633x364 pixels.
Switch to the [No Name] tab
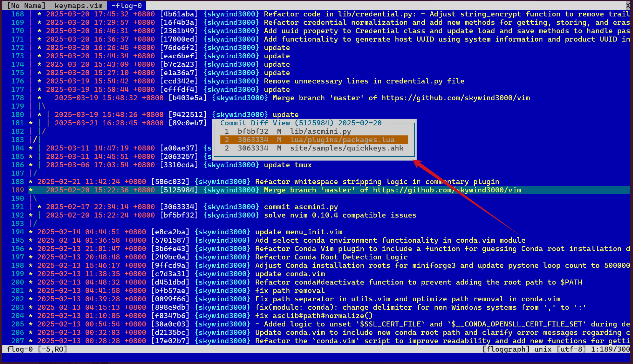pos(26,6)
